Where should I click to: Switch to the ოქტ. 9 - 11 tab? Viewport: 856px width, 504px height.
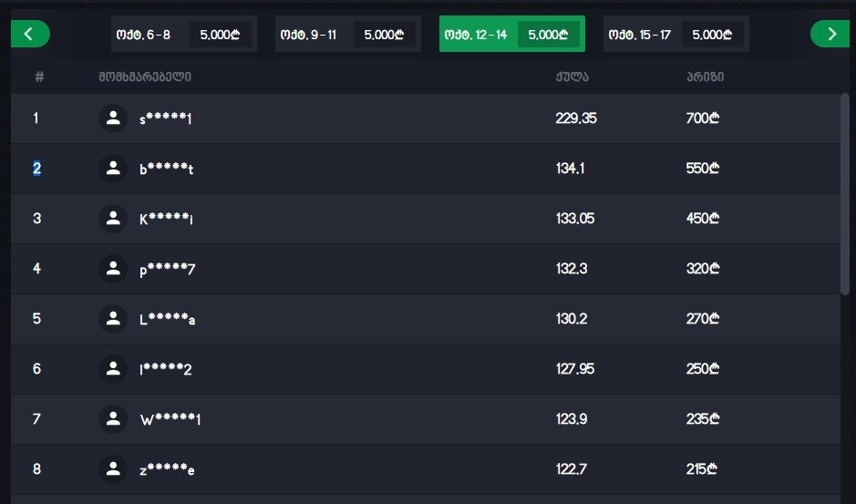point(347,35)
